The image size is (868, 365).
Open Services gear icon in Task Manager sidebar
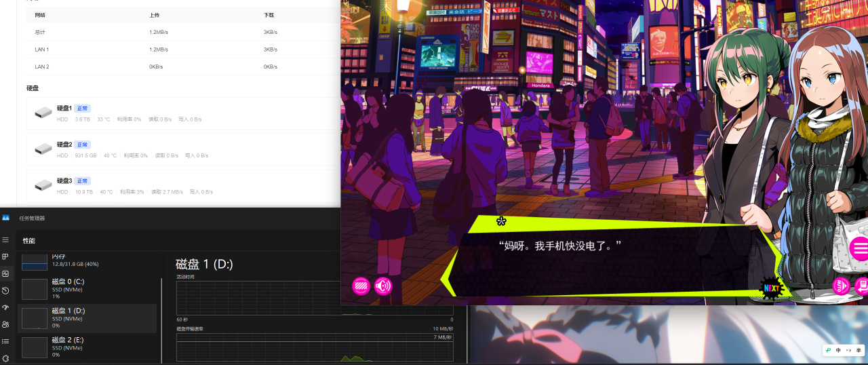pyautogui.click(x=5, y=358)
